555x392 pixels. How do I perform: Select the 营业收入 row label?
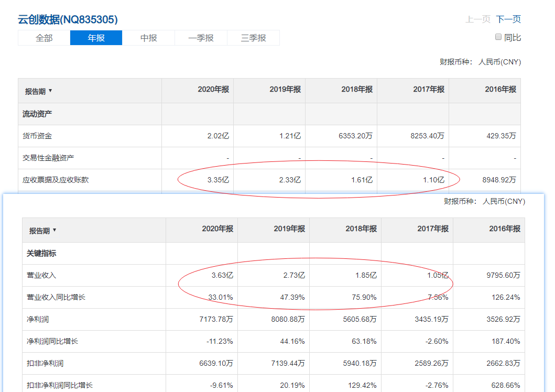click(x=41, y=275)
